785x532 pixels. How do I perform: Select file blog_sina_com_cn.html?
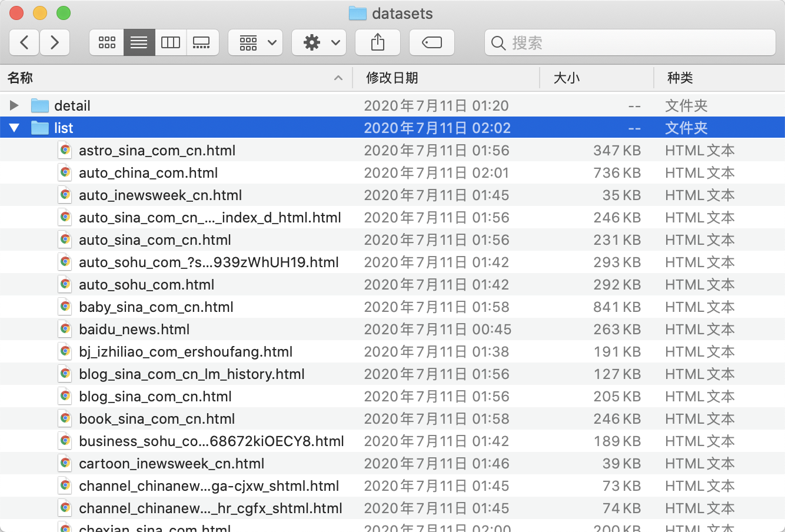point(155,397)
